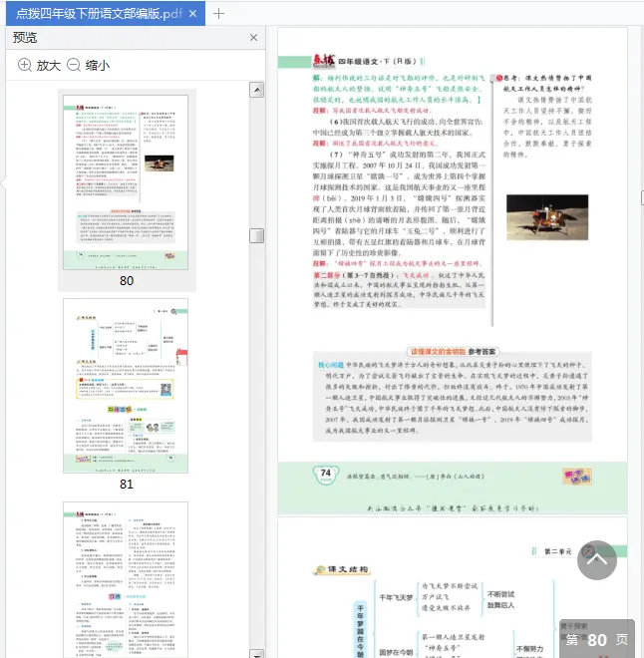
Task: Click the sticker icon in page footer
Action: 577,477
